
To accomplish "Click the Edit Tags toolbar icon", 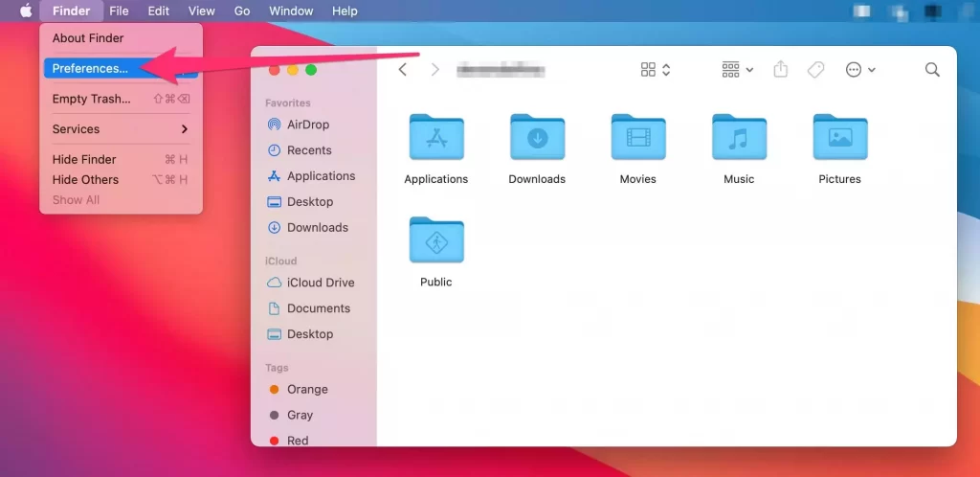I will [x=815, y=70].
